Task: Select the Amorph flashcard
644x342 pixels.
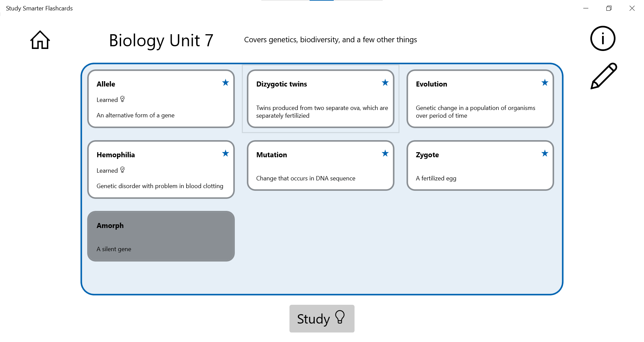Action: click(161, 236)
